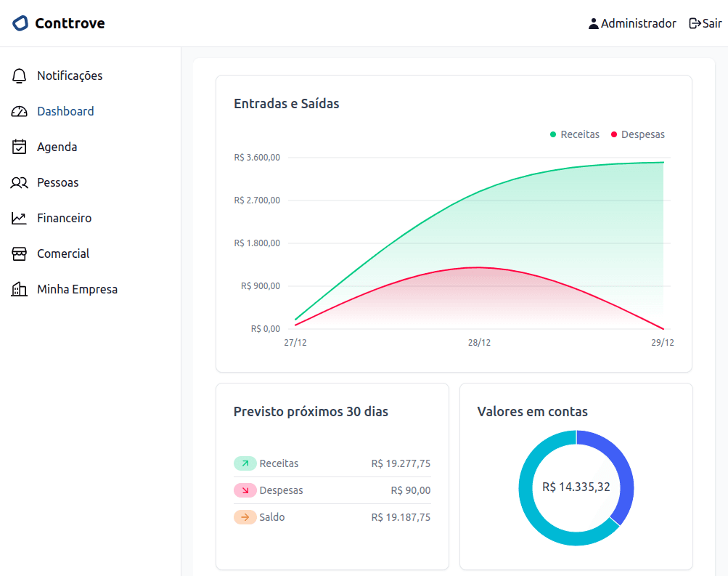The width and height of the screenshot is (728, 576).
Task: Expand the Minha Empresa sidebar menu
Action: [77, 289]
